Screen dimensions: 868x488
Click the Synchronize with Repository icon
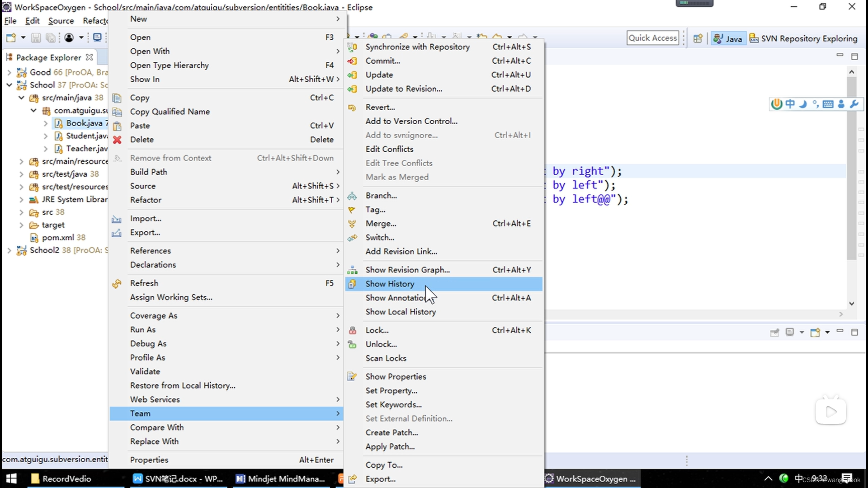[352, 47]
